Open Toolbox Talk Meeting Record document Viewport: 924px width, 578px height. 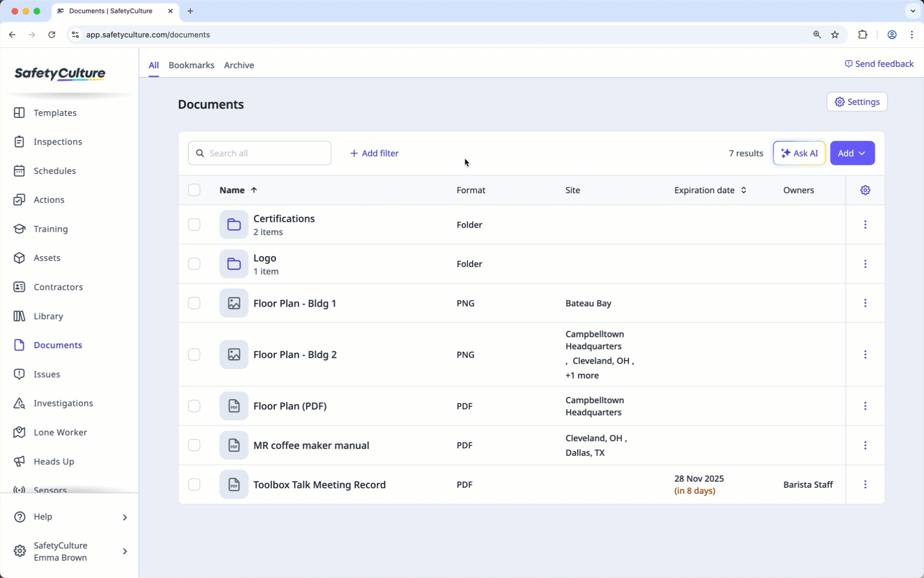pos(319,485)
